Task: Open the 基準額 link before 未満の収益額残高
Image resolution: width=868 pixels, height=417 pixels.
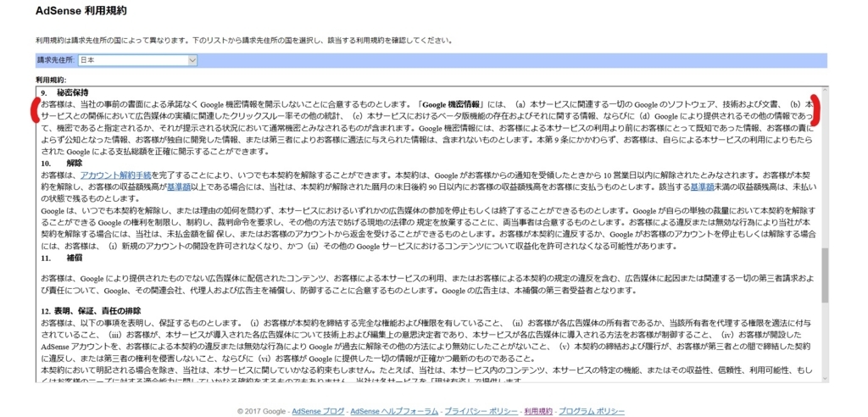Action: [702, 187]
